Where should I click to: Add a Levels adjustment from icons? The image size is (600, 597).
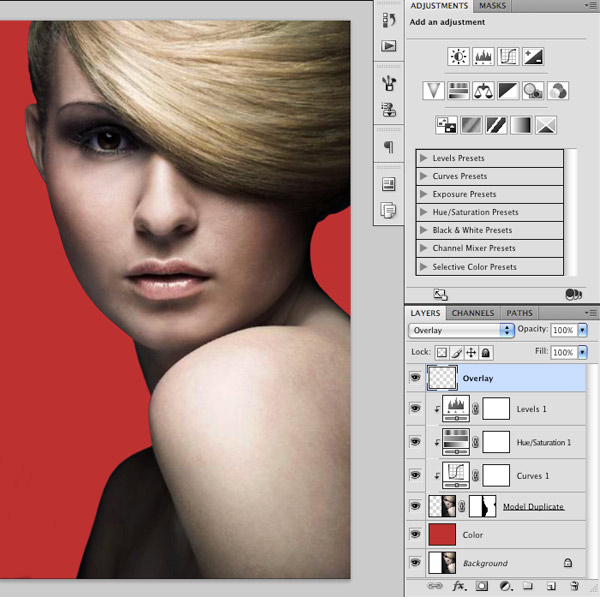(483, 57)
